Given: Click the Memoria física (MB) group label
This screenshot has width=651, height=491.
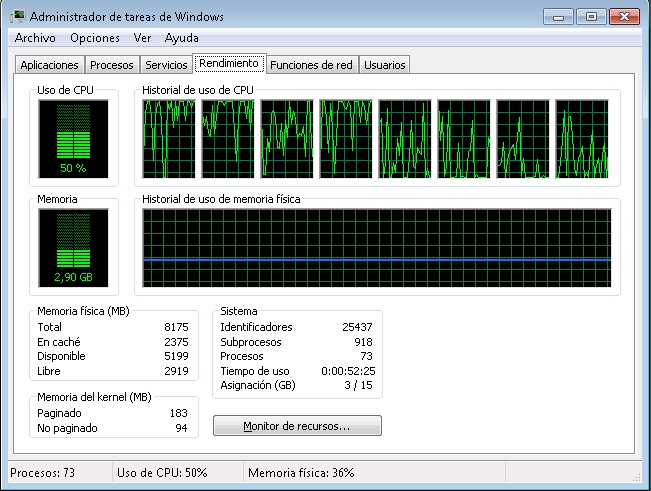Looking at the screenshot, I should [x=83, y=311].
